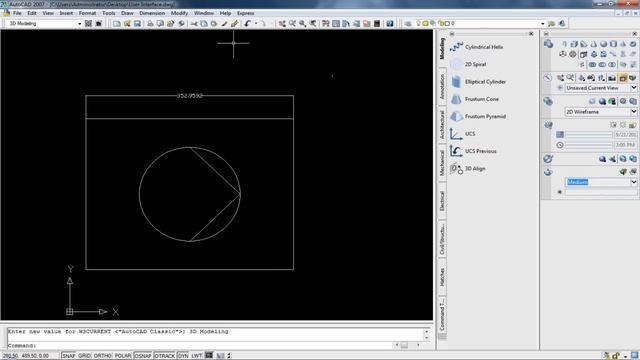The image size is (640, 360).
Task: Click the Cut scissors icon
Action: point(194,24)
